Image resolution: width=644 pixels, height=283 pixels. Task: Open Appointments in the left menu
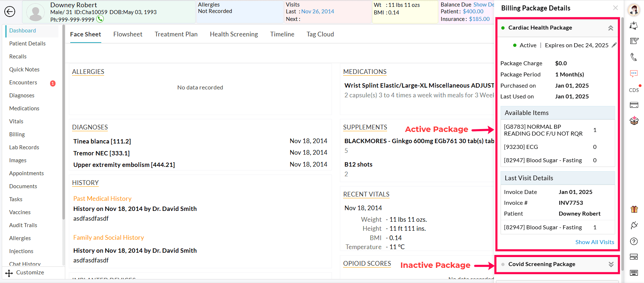26,173
